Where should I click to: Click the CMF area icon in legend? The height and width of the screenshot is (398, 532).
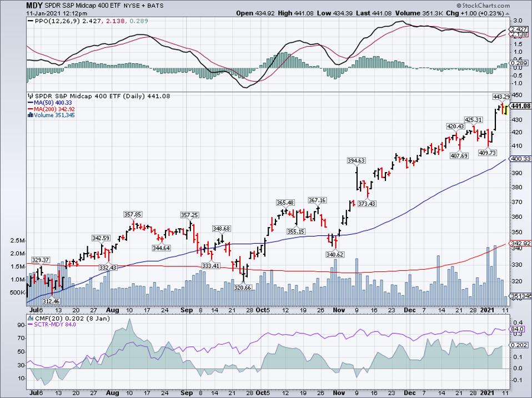click(31, 318)
